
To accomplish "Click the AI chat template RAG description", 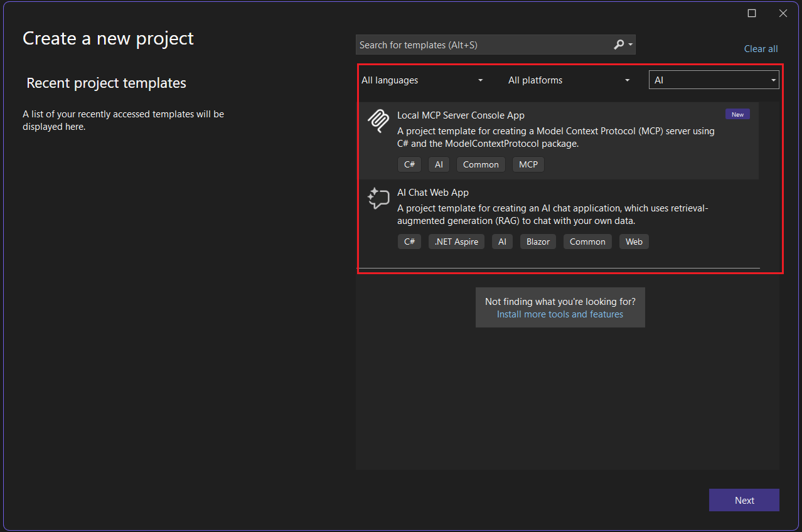I will point(553,215).
